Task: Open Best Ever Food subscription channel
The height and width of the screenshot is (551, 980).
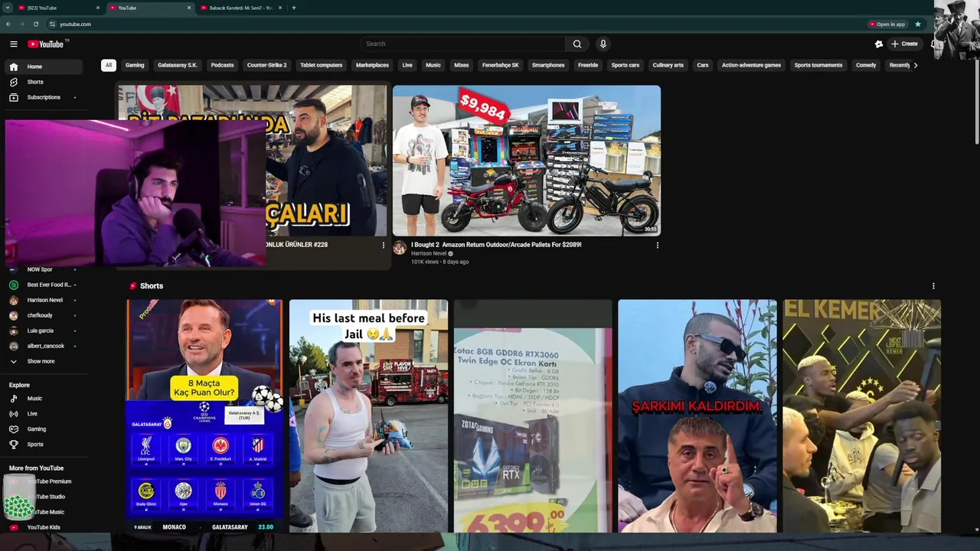Action: 44,285
